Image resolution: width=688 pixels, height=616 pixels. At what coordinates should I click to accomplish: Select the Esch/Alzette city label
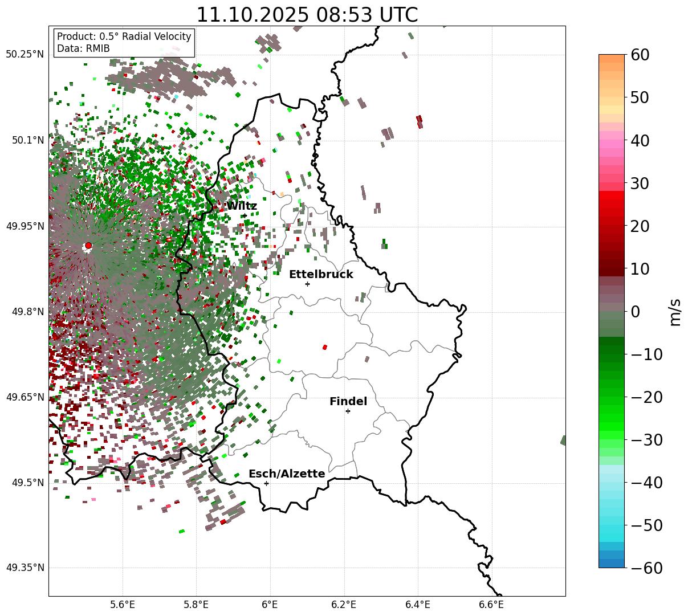click(287, 474)
